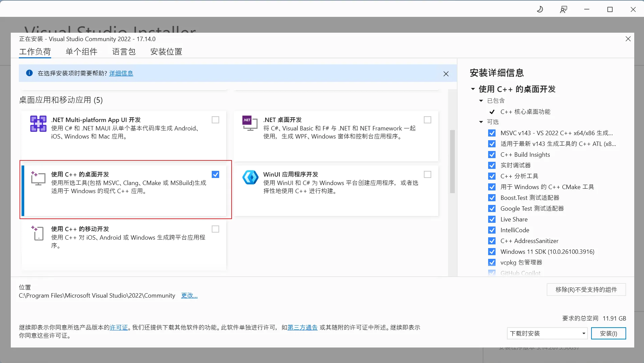Enable .NET 桌面开发 workload checkbox
Image resolution: width=644 pixels, height=363 pixels.
pos(428,120)
